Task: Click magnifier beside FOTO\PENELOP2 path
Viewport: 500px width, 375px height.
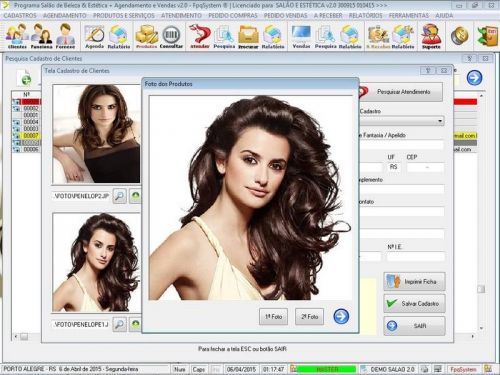Action: coord(119,196)
